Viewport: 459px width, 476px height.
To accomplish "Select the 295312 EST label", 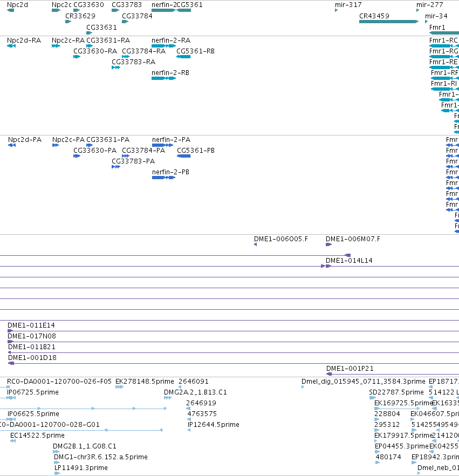I will pyautogui.click(x=387, y=425).
